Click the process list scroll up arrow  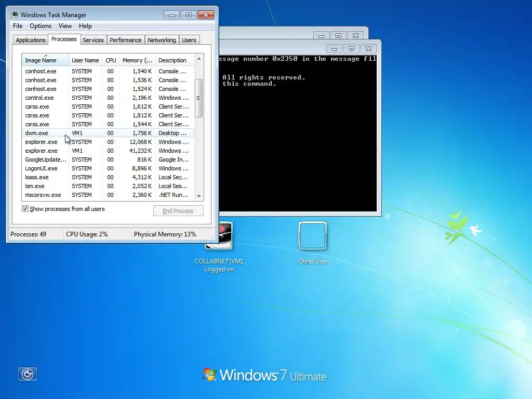199,59
